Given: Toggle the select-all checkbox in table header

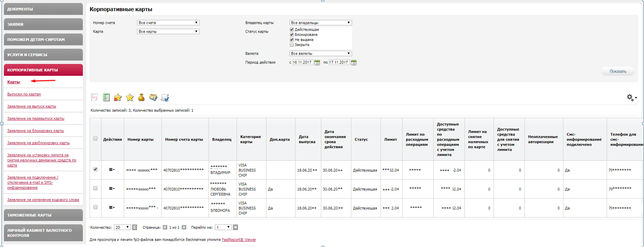Looking at the screenshot, I should tap(95, 139).
